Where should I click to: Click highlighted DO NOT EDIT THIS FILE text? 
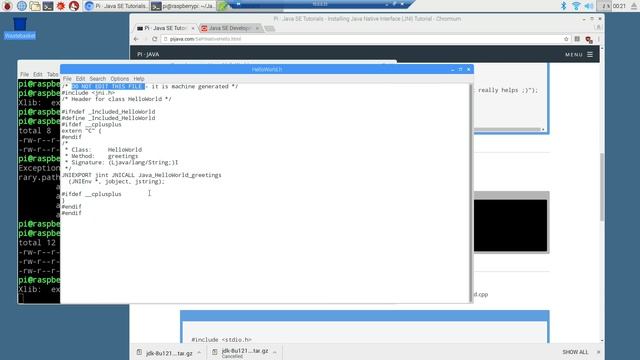(108, 87)
